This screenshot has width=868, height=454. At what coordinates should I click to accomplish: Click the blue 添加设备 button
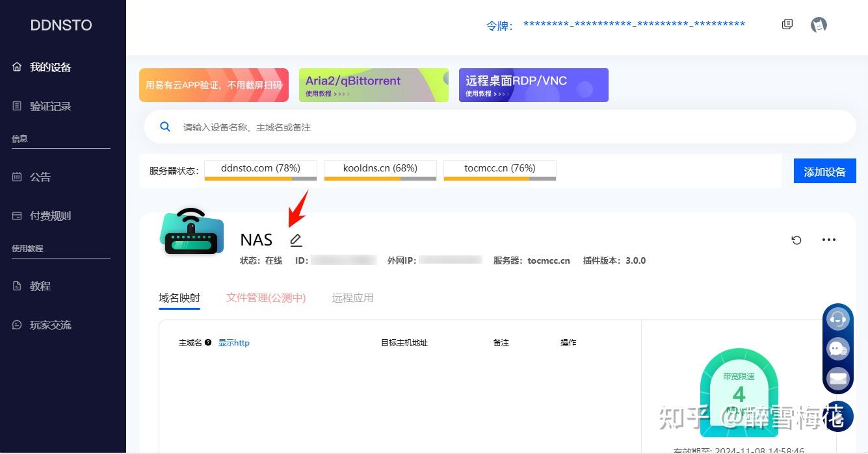pos(824,170)
